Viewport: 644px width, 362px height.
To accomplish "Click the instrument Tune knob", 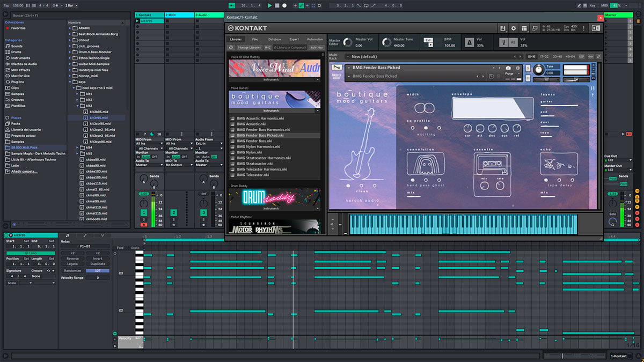I will coord(538,69).
